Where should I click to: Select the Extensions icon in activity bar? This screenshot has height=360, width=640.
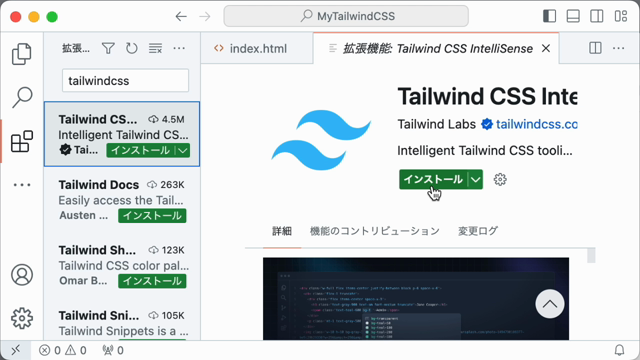[x=22, y=142]
